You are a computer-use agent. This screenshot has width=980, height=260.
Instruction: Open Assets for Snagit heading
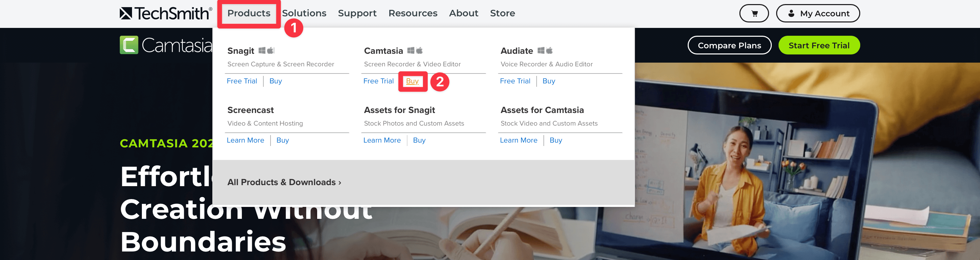click(x=399, y=110)
